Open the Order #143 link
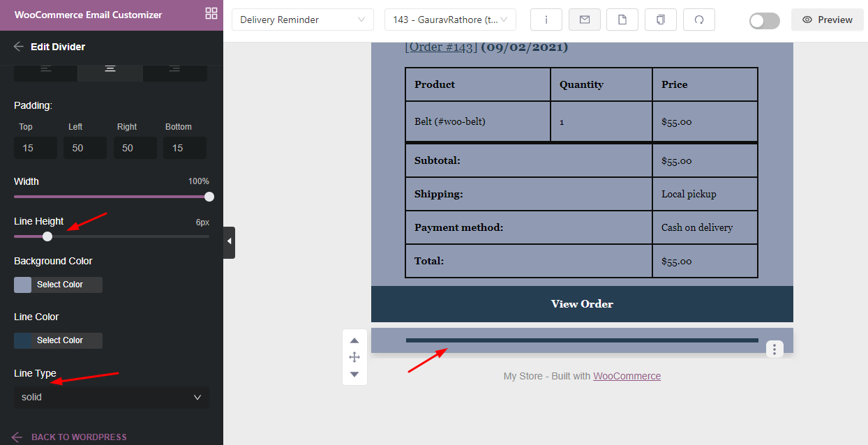Viewport: 868px width, 445px height. 441,47
